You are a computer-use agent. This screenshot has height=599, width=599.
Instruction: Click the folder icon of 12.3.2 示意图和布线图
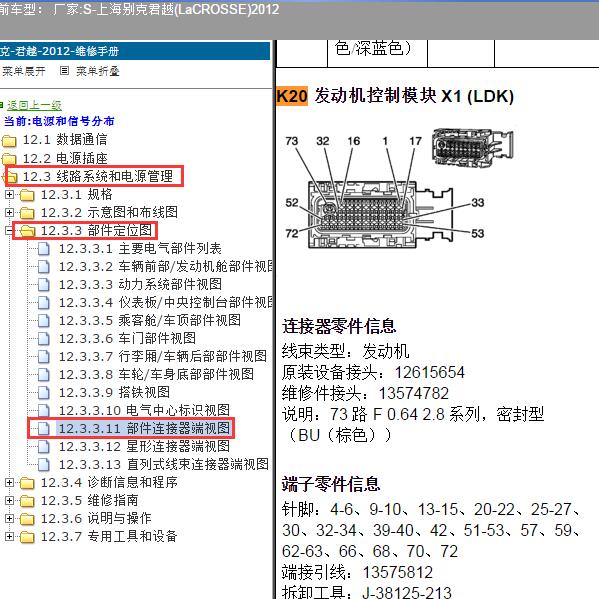pos(27,213)
